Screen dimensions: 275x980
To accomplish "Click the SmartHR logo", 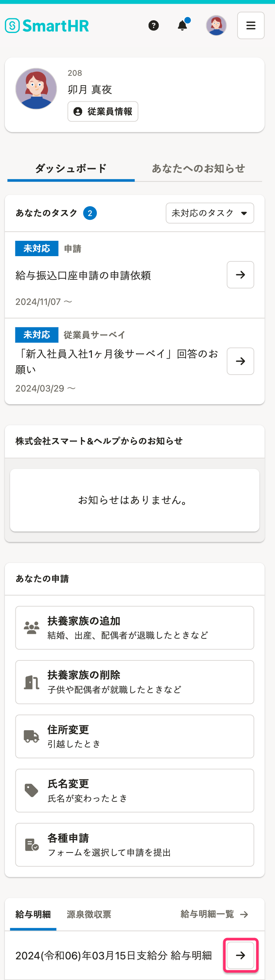I will (x=47, y=26).
